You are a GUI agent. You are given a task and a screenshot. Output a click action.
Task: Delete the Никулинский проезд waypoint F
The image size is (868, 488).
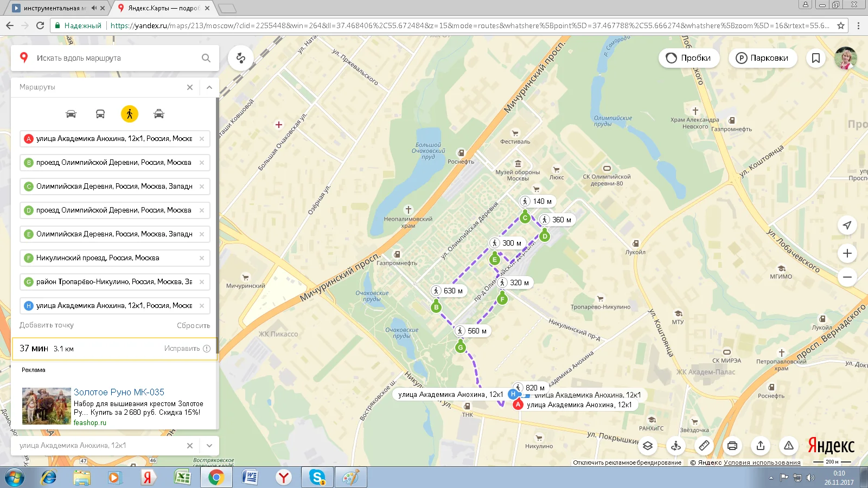202,258
